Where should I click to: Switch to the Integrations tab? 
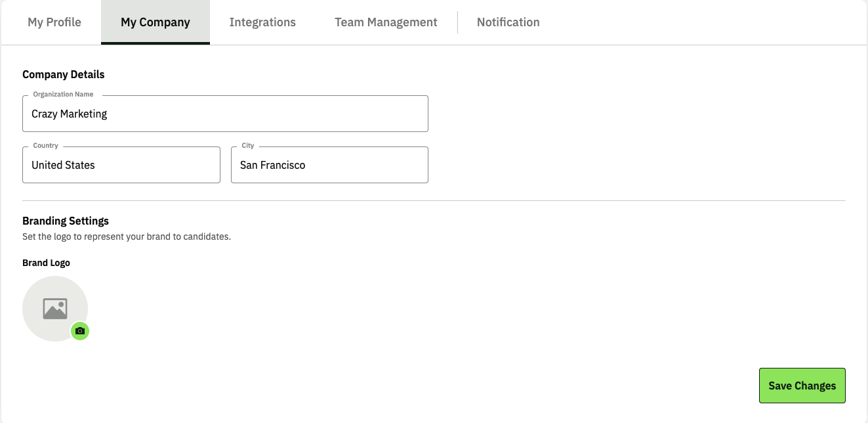coord(262,22)
